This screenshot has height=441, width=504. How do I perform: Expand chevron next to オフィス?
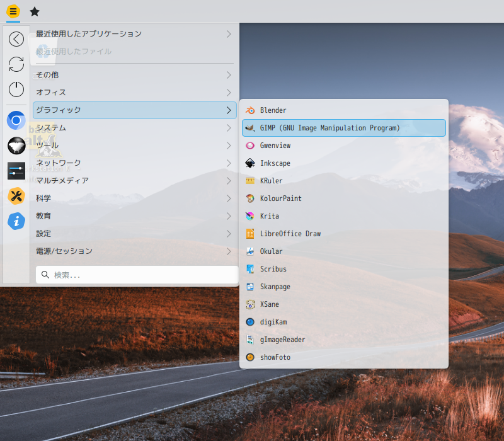[x=229, y=93]
